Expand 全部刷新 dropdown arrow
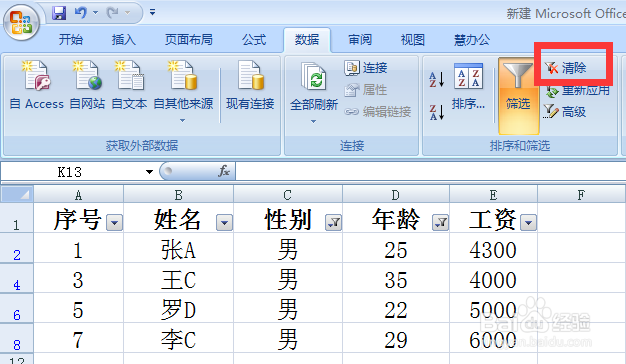This screenshot has height=364, width=626. (313, 121)
